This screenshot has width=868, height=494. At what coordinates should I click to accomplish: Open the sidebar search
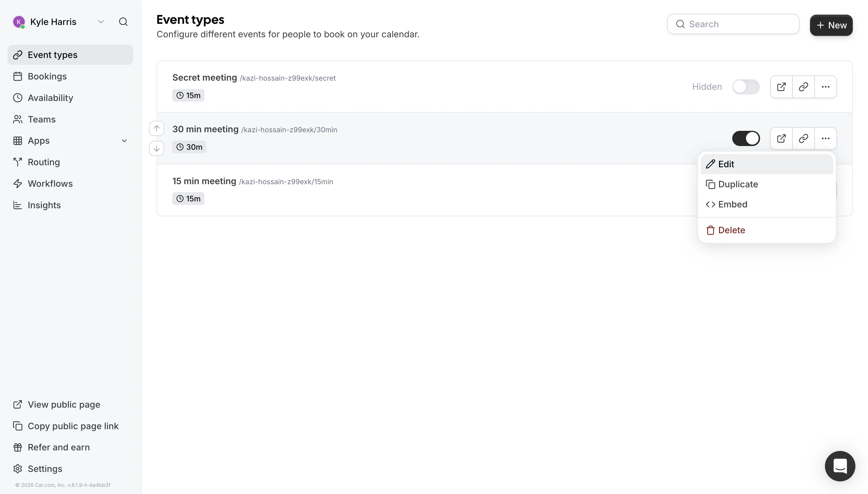(x=123, y=22)
